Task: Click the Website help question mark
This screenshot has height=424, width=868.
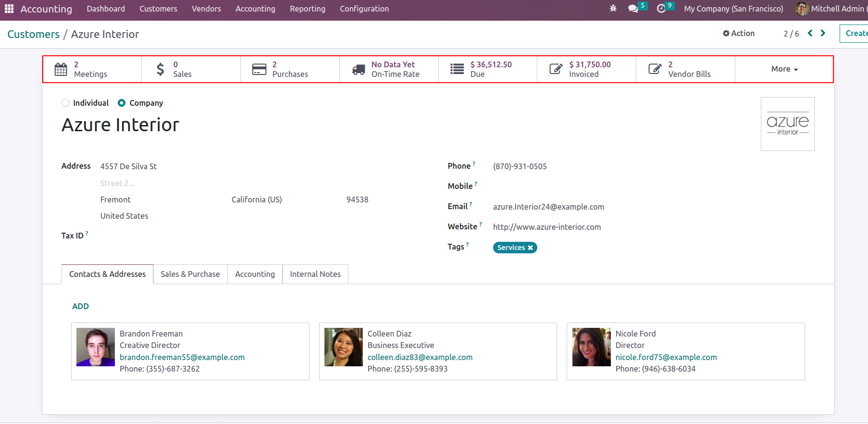Action: pyautogui.click(x=481, y=224)
